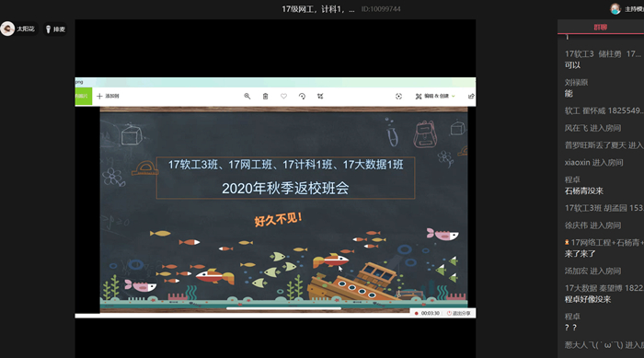Click the zoom magnifier icon in photo toolbar
This screenshot has height=358, width=644.
(247, 97)
